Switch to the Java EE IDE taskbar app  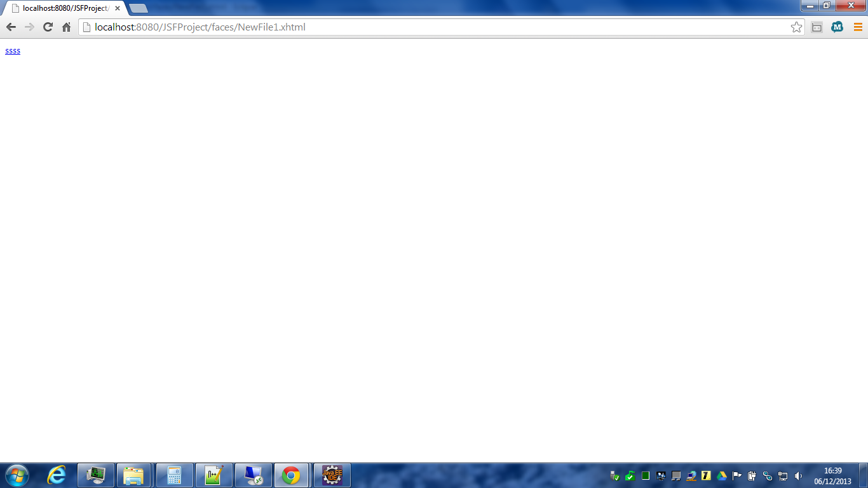pyautogui.click(x=332, y=475)
